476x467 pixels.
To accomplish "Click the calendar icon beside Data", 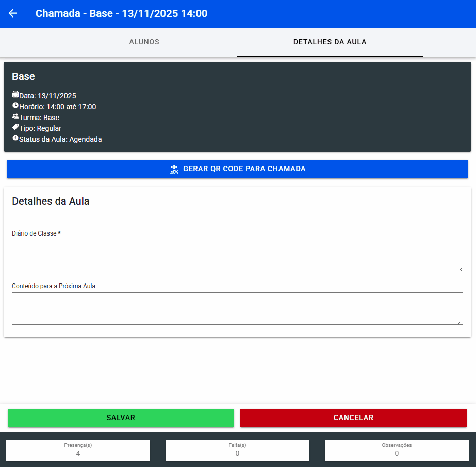I will [x=15, y=95].
